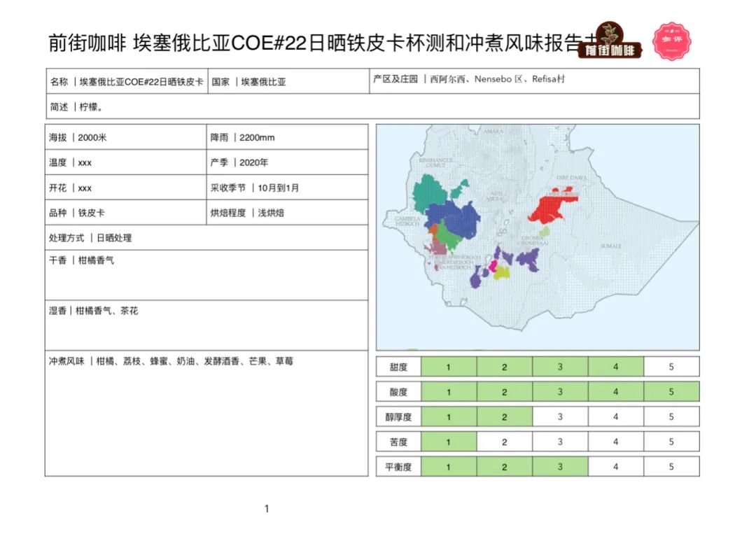Click cell 5 in the 酸度 row
The height and width of the screenshot is (534, 756).
pyautogui.click(x=671, y=392)
